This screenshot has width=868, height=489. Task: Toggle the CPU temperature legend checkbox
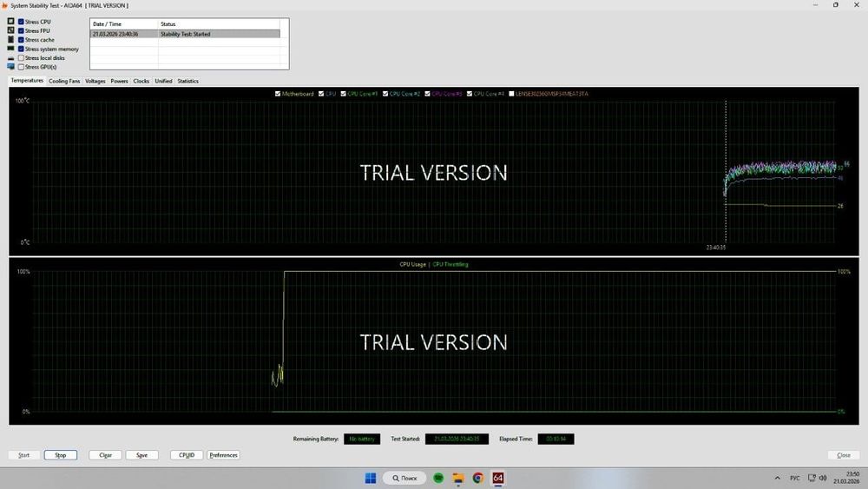click(321, 94)
